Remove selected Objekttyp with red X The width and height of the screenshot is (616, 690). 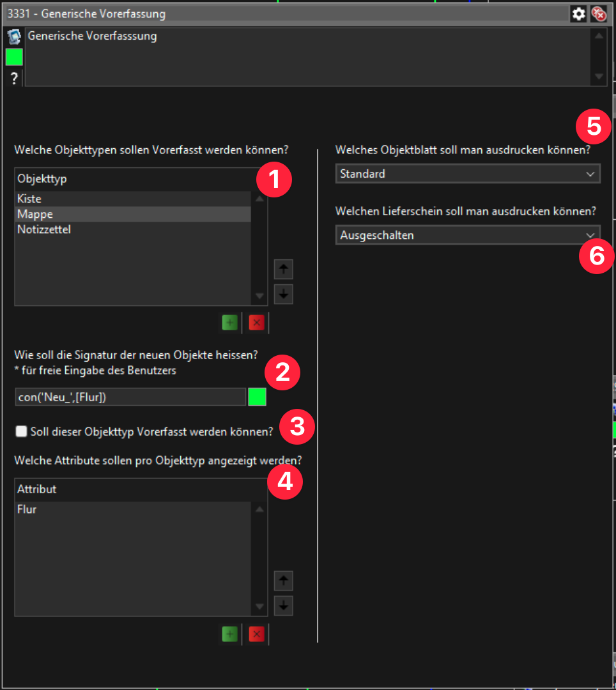click(x=257, y=323)
